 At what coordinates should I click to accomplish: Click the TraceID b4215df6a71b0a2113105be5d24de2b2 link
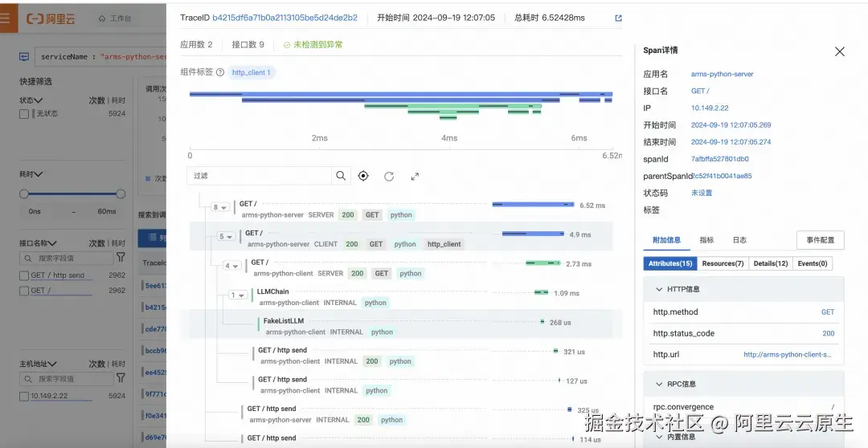[285, 18]
